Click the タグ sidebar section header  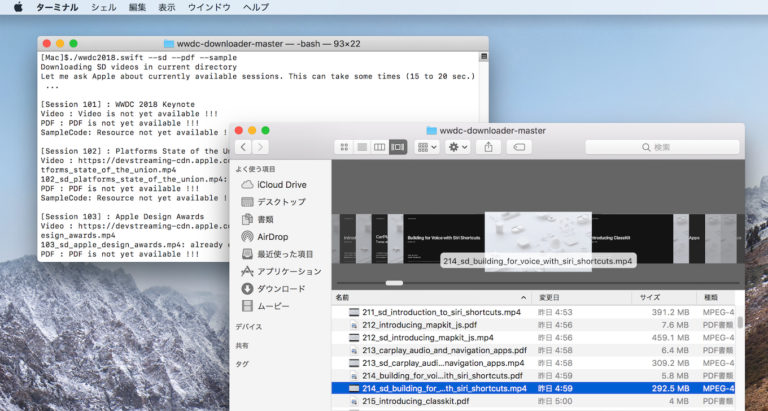(242, 364)
